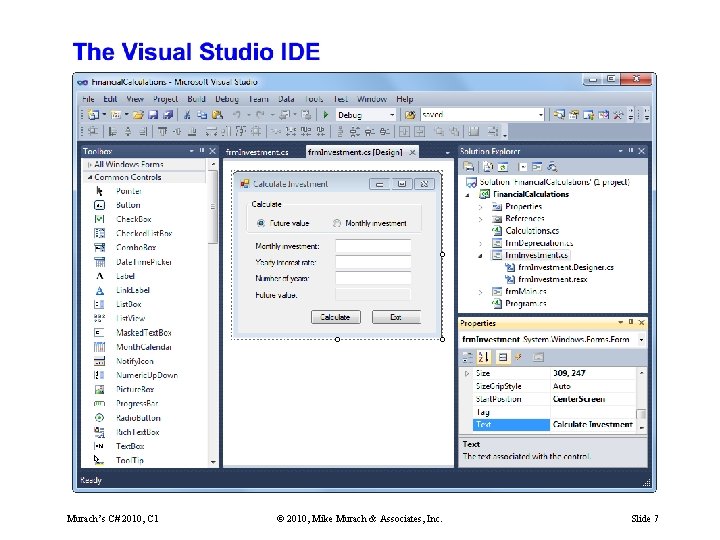Viewport: 720px width, 540px height.
Task: Click the Open File folder icon
Action: 138,115
